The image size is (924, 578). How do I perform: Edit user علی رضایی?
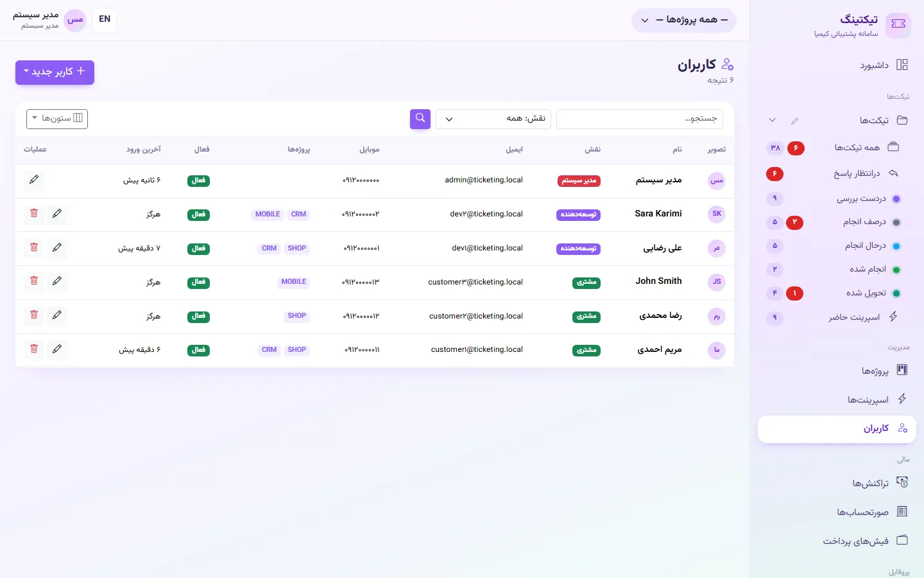[x=57, y=248]
